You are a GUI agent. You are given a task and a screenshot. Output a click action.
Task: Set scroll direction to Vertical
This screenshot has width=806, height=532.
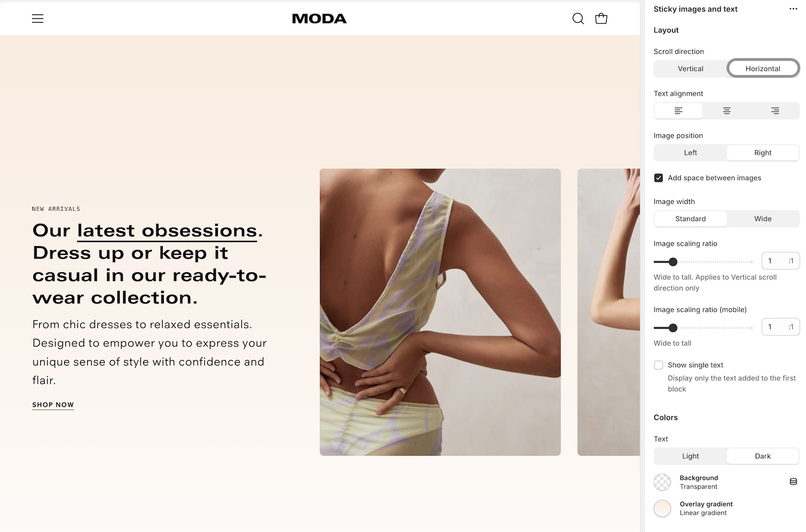690,69
